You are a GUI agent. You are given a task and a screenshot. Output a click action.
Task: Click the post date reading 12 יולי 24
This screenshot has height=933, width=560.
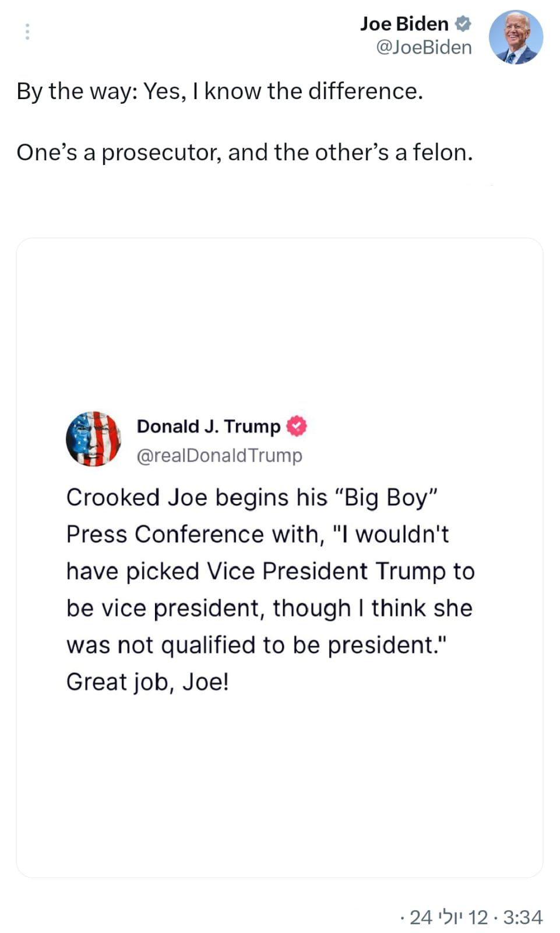[x=448, y=917]
